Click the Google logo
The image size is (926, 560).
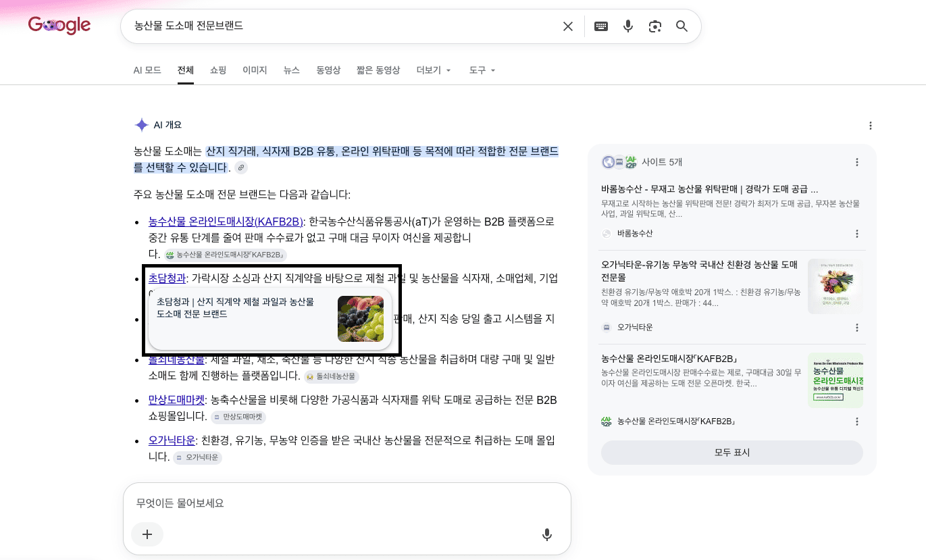point(59,26)
